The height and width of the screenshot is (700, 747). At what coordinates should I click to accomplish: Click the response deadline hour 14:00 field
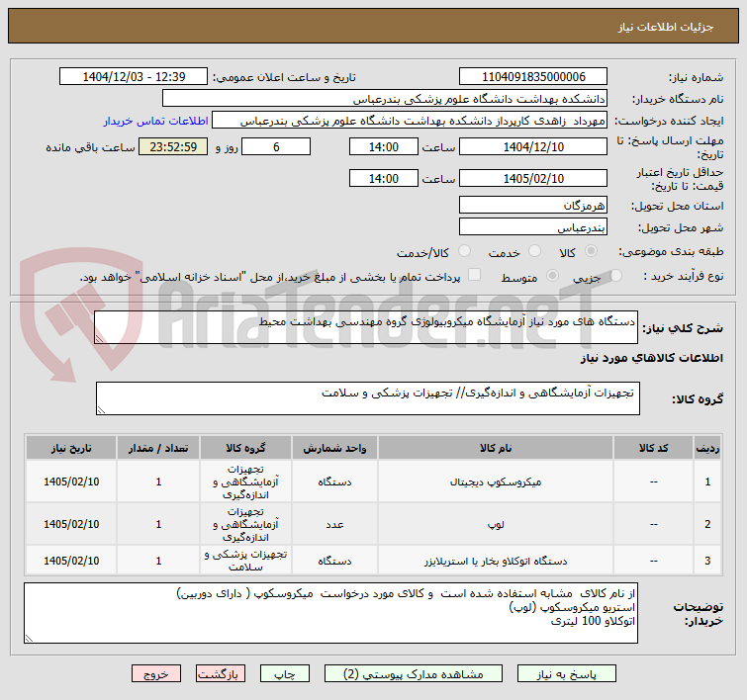384,146
